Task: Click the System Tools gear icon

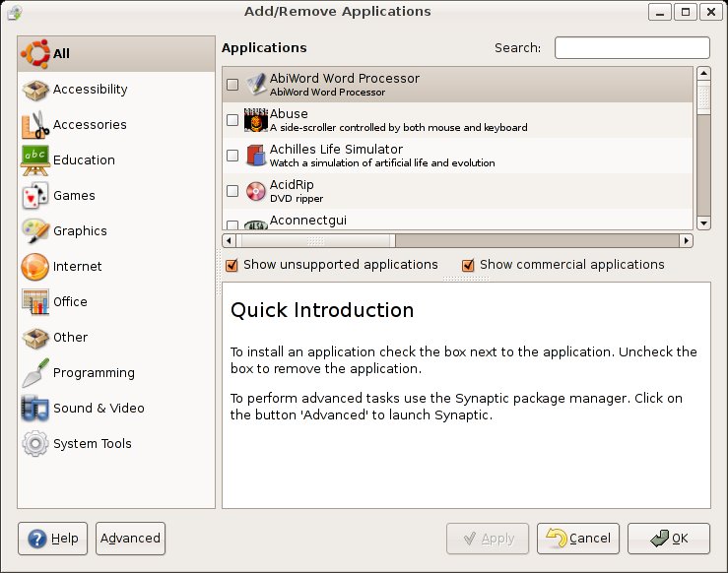Action: pyautogui.click(x=34, y=444)
